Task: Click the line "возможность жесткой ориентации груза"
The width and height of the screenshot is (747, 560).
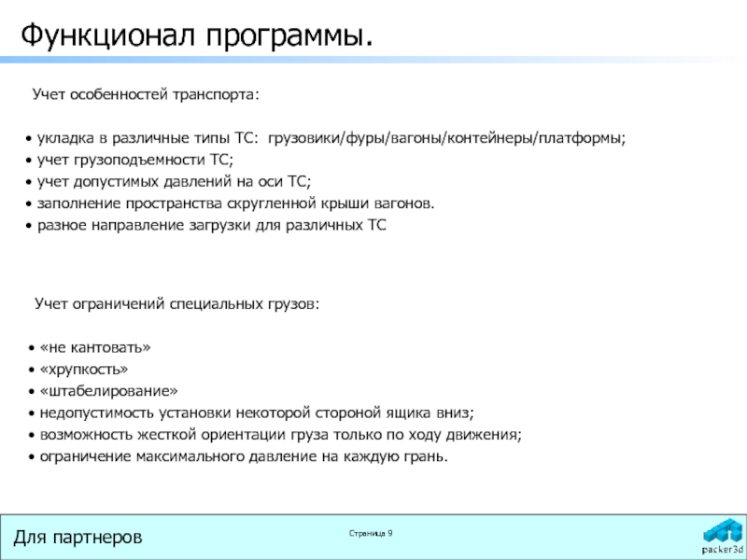Action: [x=275, y=435]
